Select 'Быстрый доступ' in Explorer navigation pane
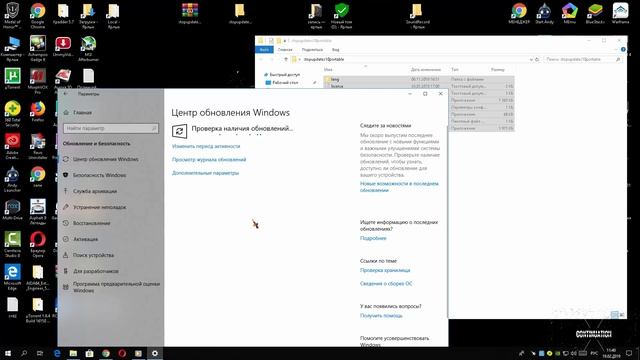640x360 pixels. pyautogui.click(x=284, y=75)
